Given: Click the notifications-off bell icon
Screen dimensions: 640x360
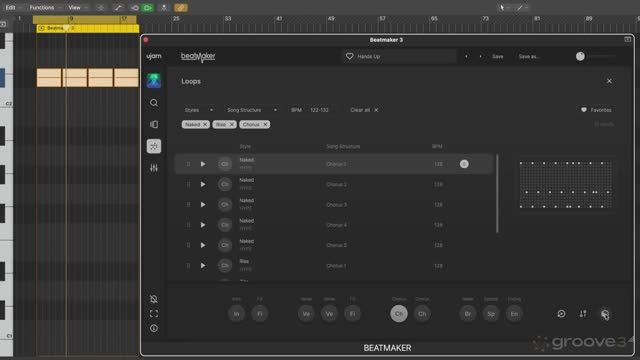Looking at the screenshot, I should [154, 299].
